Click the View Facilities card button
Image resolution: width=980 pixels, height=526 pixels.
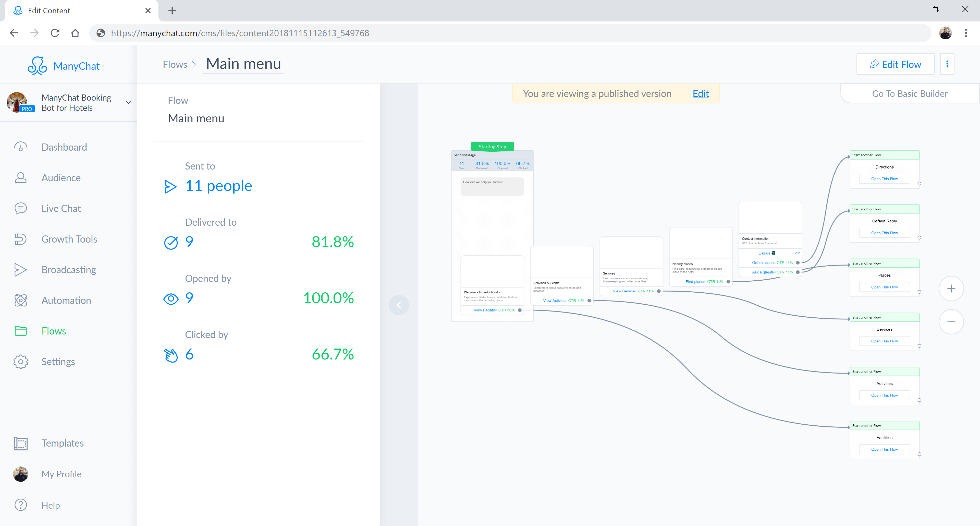492,310
